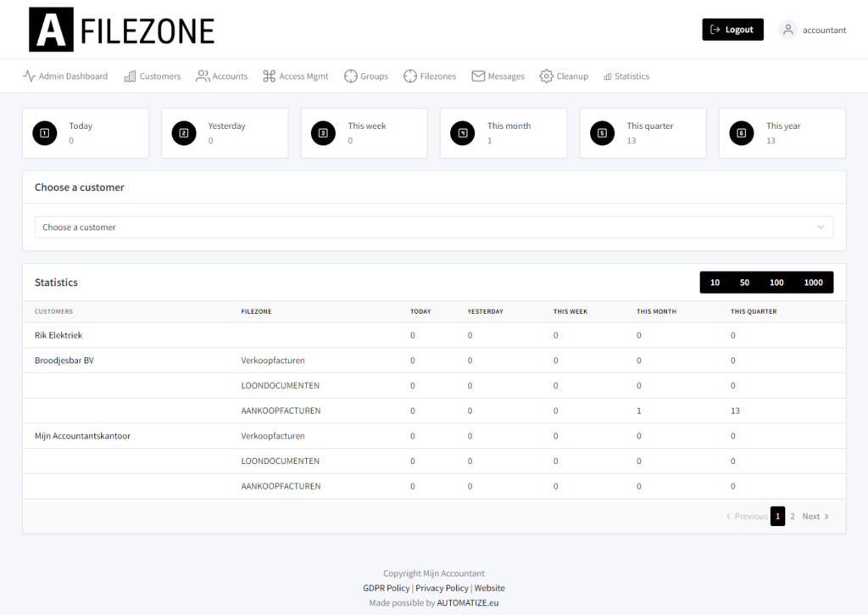Click the value 13 in the table

[x=735, y=411]
